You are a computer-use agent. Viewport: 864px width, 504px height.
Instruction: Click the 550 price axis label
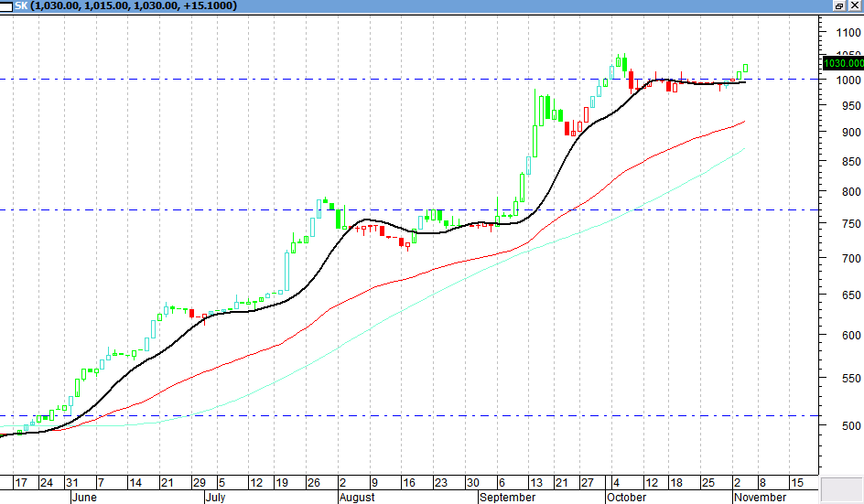tap(851, 379)
